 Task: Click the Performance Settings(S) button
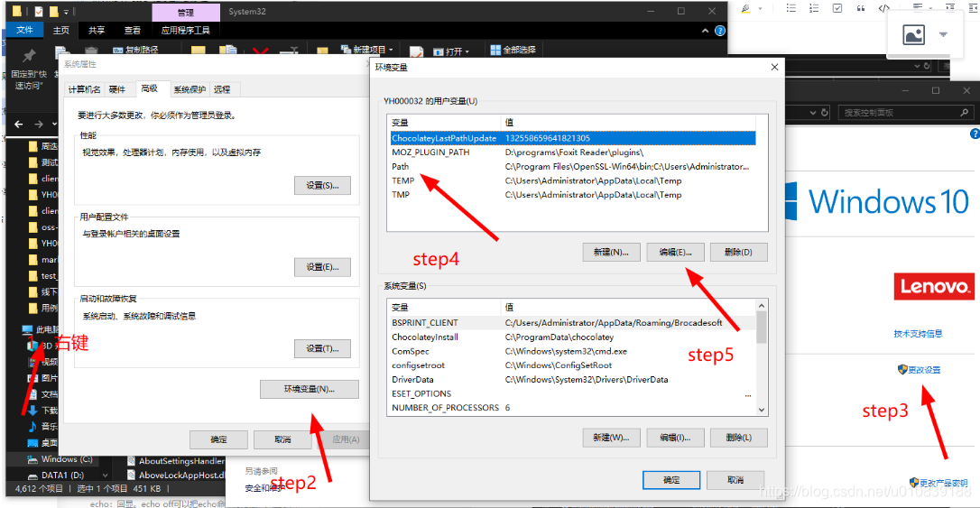click(322, 186)
